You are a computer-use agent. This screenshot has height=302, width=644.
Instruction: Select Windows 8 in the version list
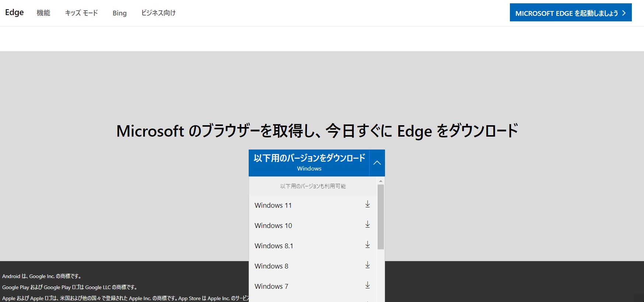click(x=313, y=266)
